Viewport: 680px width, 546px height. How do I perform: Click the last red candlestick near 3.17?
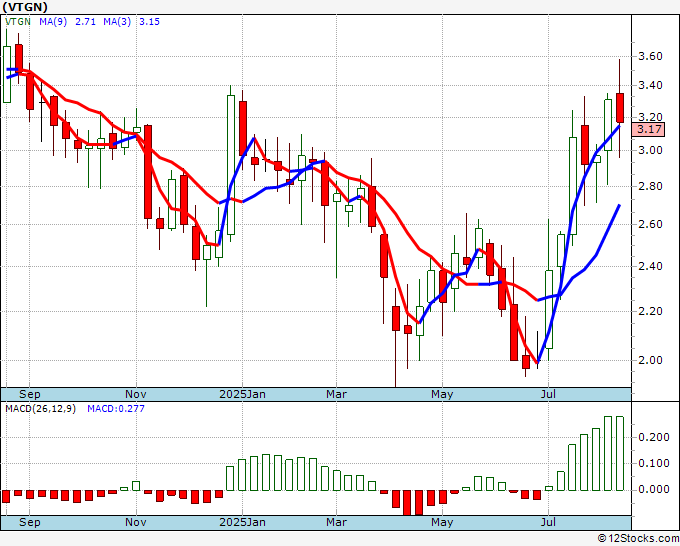coord(620,108)
